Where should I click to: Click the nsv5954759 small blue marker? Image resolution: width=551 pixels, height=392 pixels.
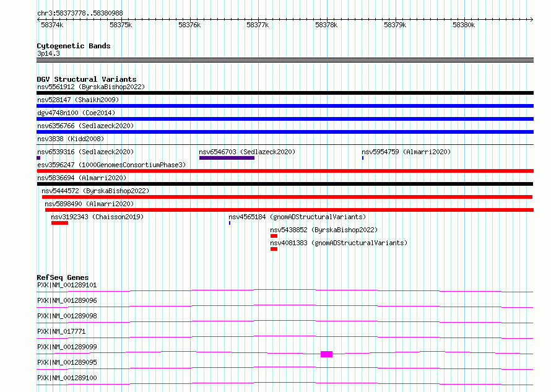click(363, 158)
